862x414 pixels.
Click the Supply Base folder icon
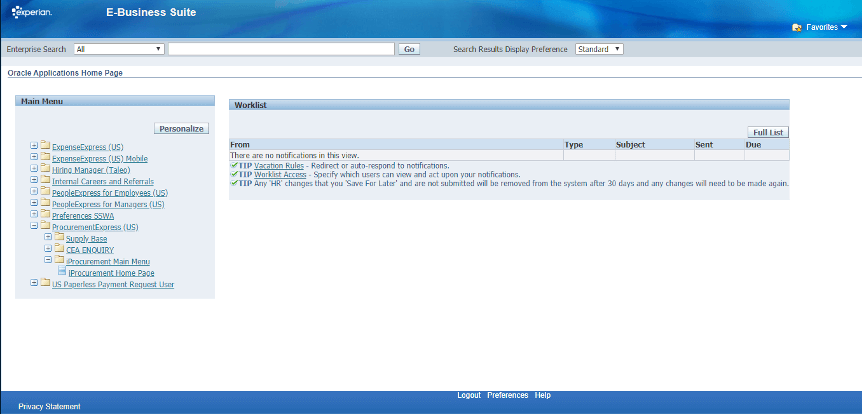[x=59, y=238]
